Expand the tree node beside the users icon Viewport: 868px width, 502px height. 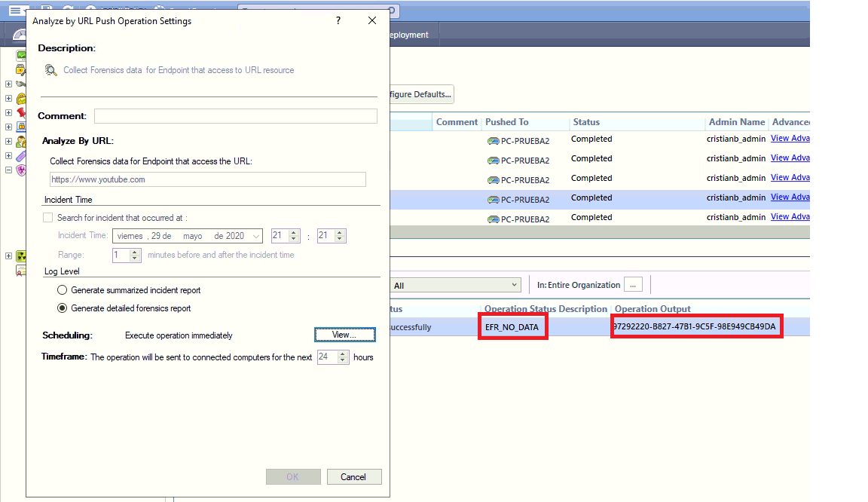click(x=8, y=141)
